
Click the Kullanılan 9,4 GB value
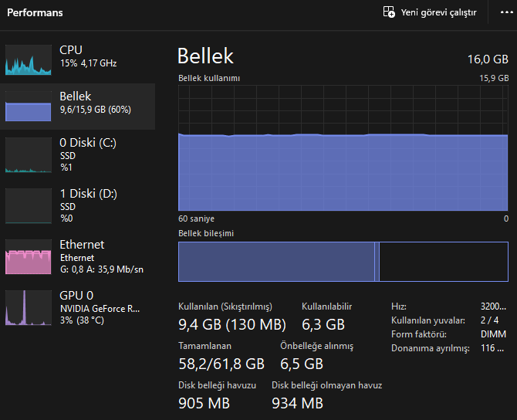[x=231, y=324]
